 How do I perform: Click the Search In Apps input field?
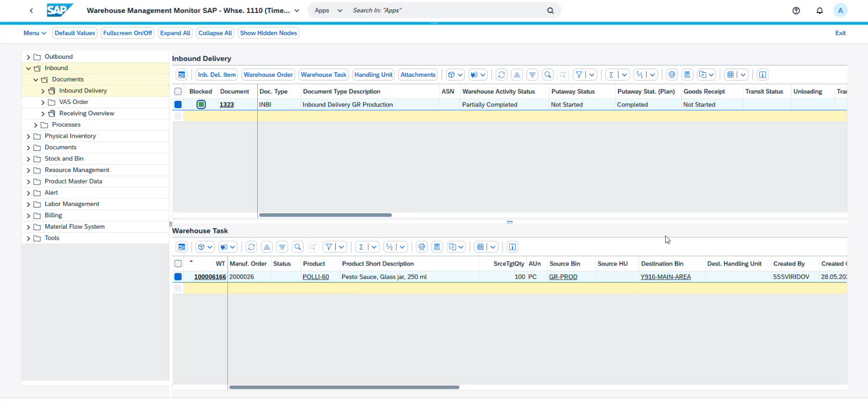447,10
